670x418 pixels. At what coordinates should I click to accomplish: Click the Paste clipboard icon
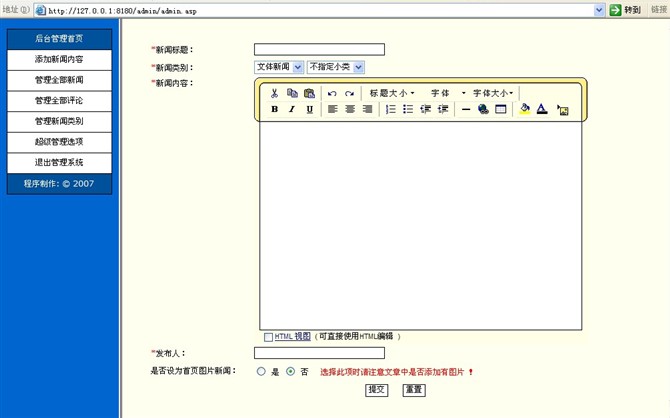[x=309, y=93]
